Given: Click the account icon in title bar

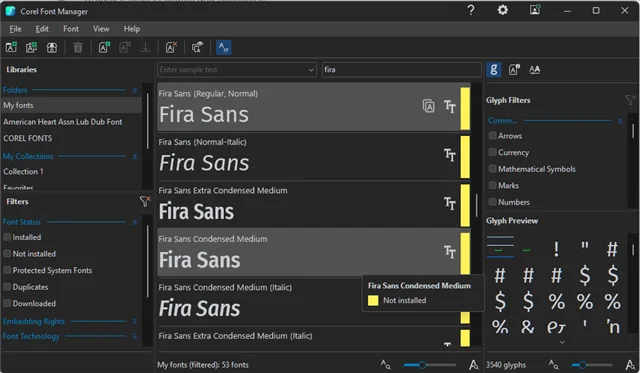Looking at the screenshot, I should point(535,10).
